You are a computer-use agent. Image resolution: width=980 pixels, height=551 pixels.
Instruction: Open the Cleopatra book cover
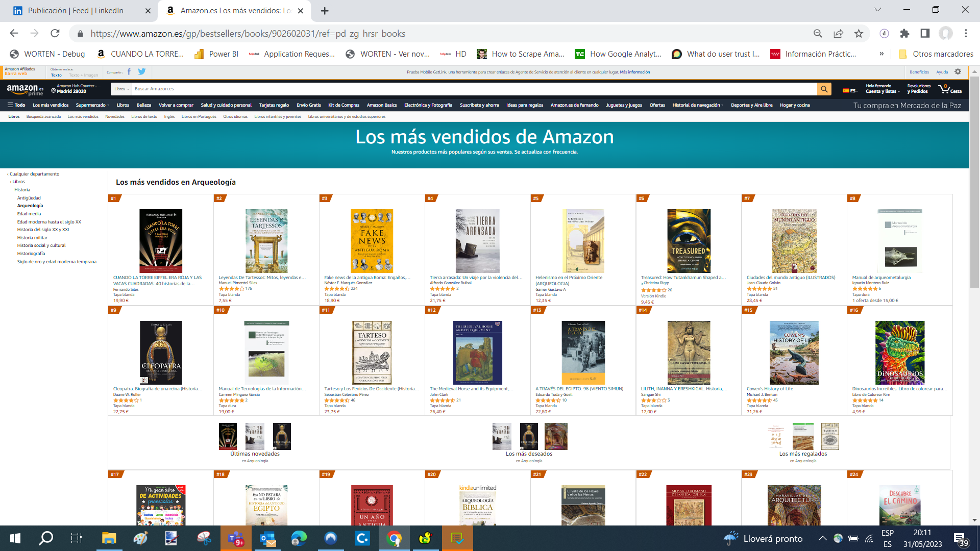pos(161,353)
